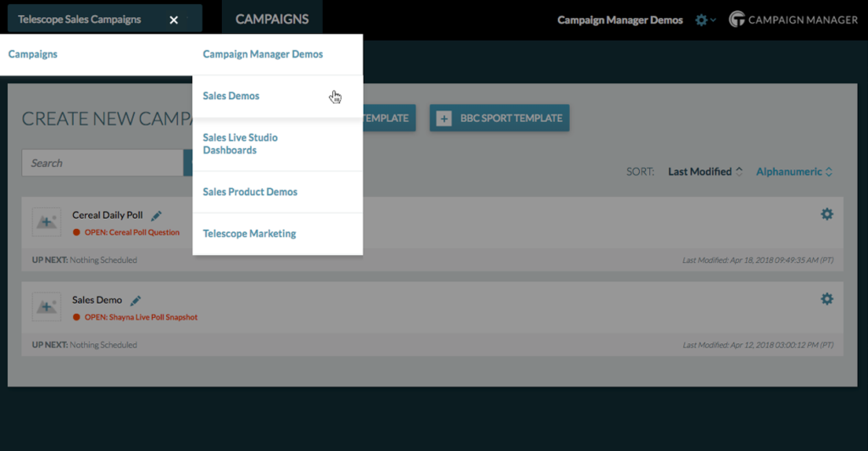Sort campaigns by Alphanumeric order
Image resolution: width=868 pixels, height=451 pixels.
click(x=793, y=171)
